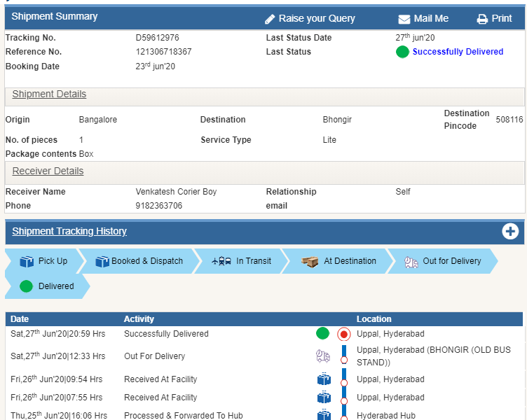Image resolution: width=527 pixels, height=420 pixels.
Task: Click the Mail Me envelope icon
Action: pos(404,19)
